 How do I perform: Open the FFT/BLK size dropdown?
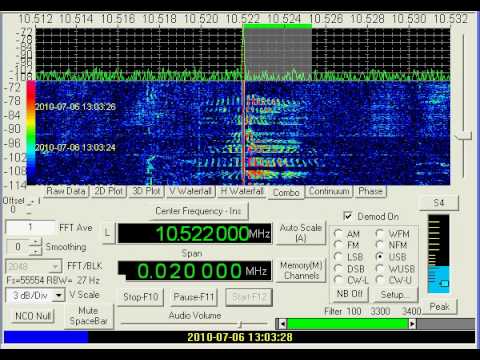pos(55,266)
